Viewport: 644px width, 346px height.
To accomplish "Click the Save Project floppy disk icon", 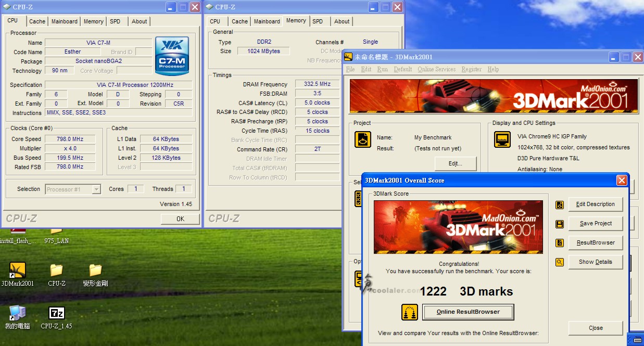I will coord(560,224).
